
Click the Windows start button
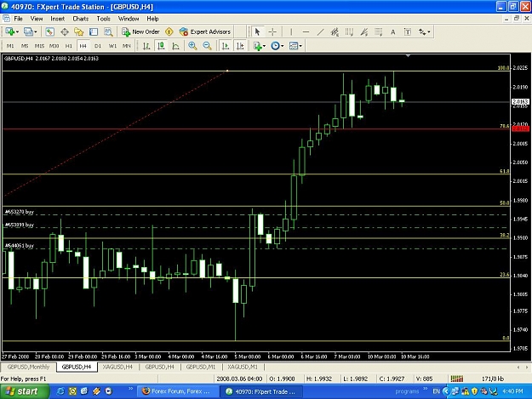pyautogui.click(x=23, y=391)
